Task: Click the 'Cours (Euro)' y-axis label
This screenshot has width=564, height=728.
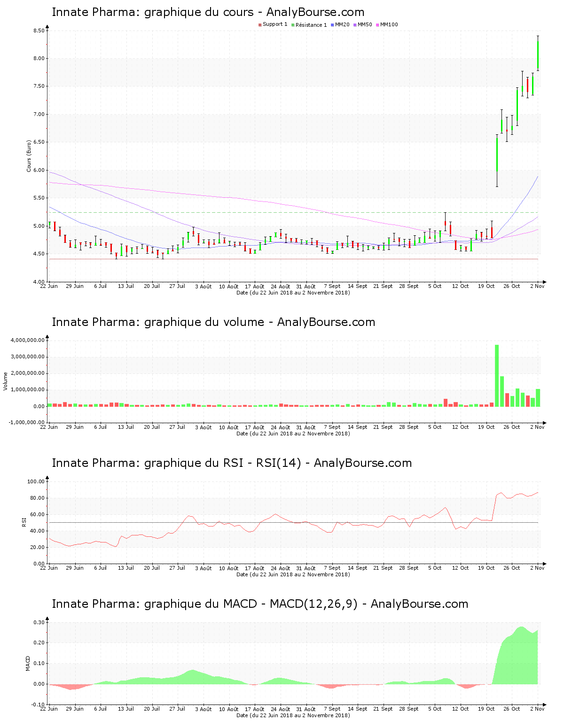Action: click(29, 156)
